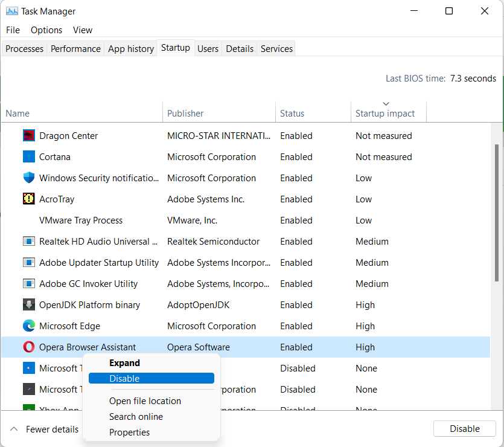
Task: Switch to the Services tab
Action: click(x=276, y=48)
